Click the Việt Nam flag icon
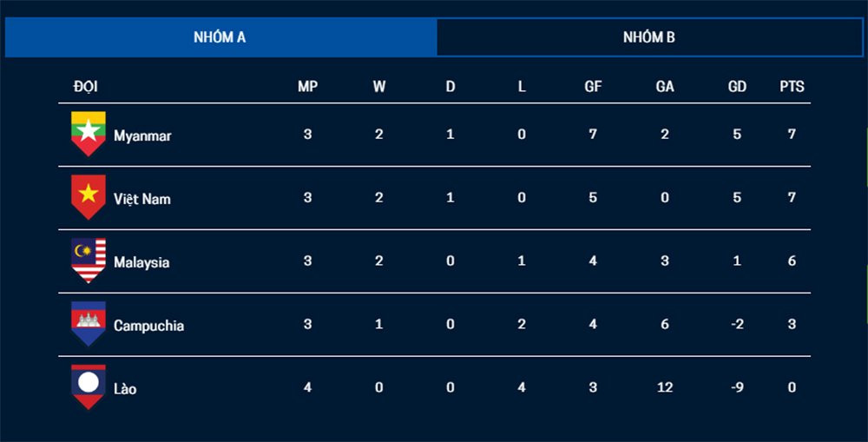 click(x=88, y=197)
